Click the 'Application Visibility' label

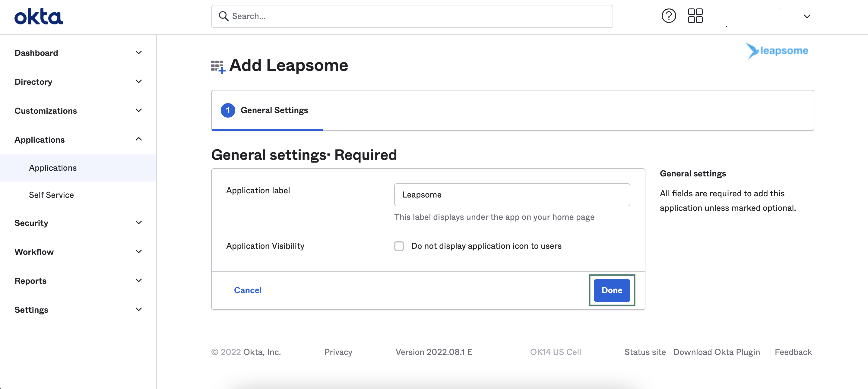point(265,246)
